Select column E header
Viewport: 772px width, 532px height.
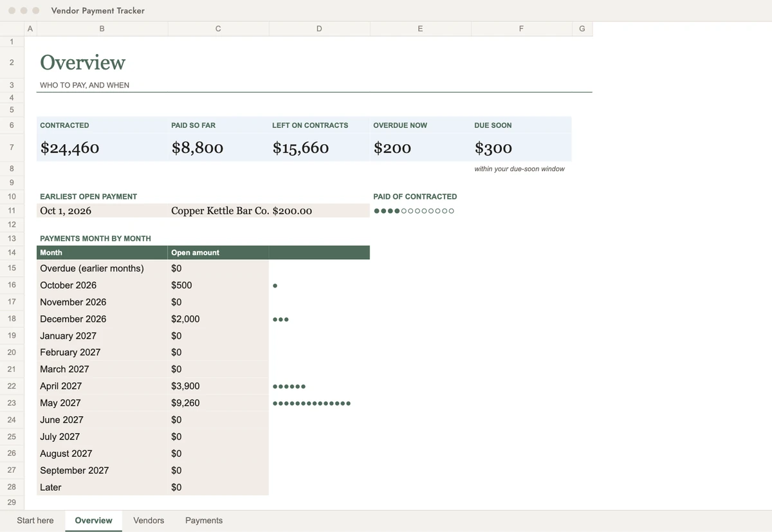pyautogui.click(x=420, y=28)
